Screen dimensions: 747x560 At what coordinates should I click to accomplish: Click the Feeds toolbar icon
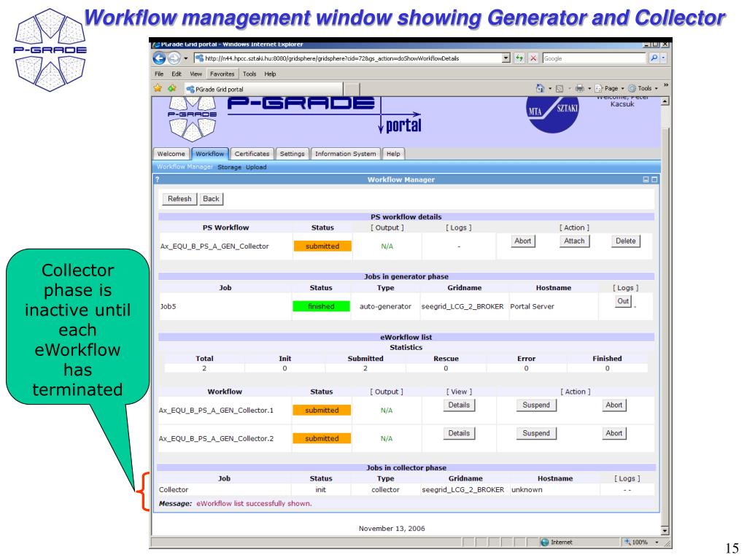(x=560, y=88)
